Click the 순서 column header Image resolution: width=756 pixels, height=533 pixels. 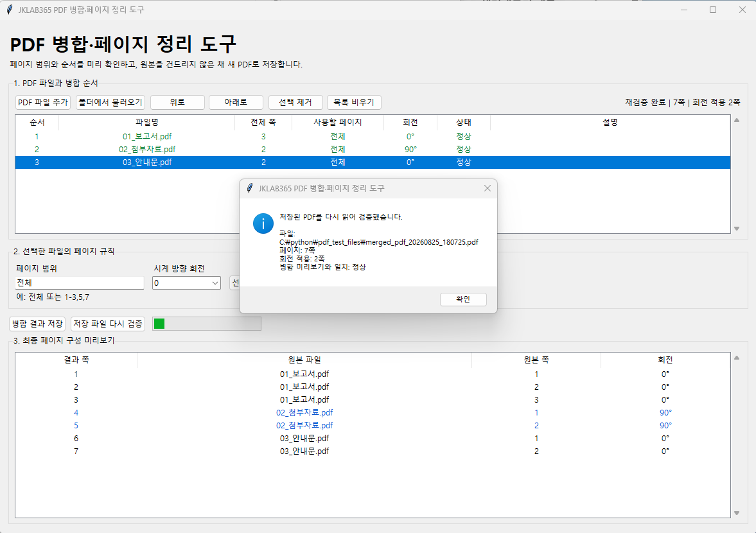coord(37,123)
